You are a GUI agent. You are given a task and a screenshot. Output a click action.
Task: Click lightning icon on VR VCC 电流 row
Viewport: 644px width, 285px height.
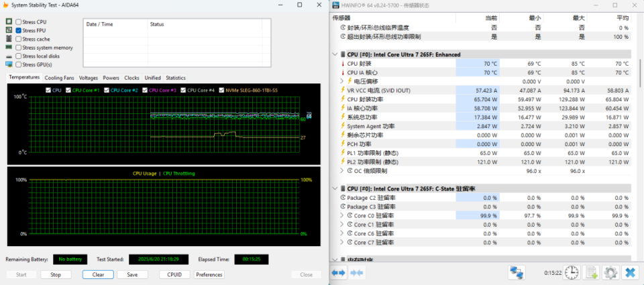pos(343,90)
